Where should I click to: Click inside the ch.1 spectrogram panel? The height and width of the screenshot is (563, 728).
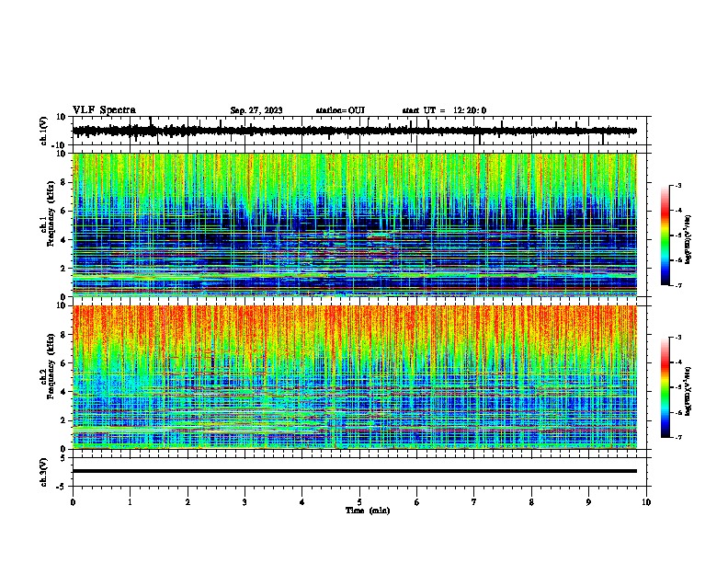point(354,224)
